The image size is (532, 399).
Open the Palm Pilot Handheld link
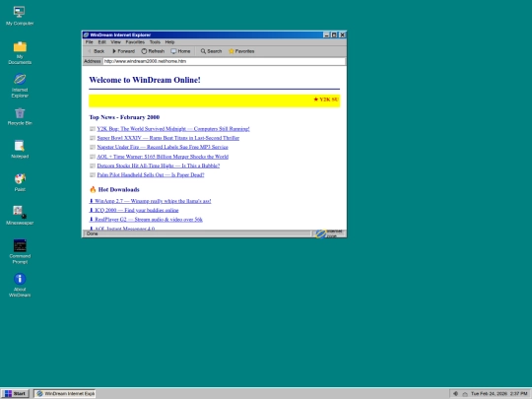pyautogui.click(x=151, y=175)
